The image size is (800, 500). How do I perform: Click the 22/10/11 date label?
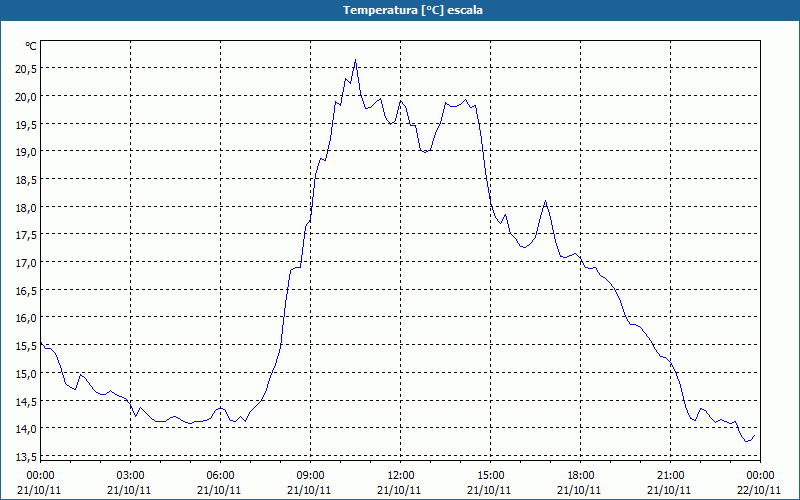(x=759, y=490)
